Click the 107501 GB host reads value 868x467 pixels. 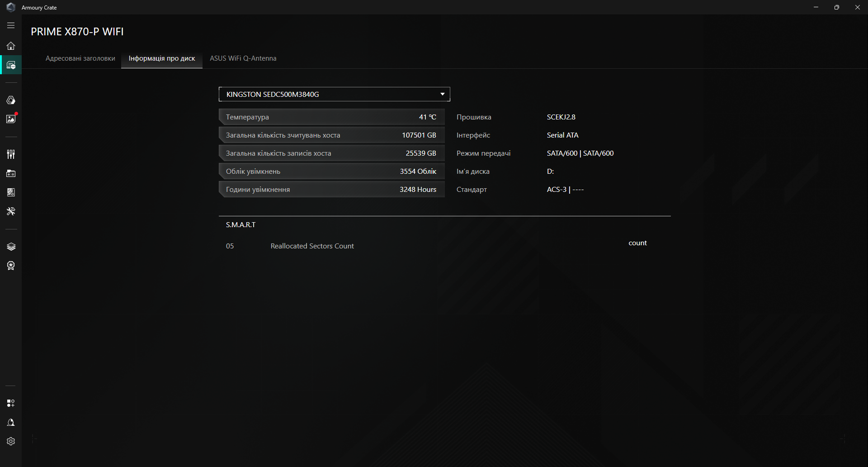(419, 135)
